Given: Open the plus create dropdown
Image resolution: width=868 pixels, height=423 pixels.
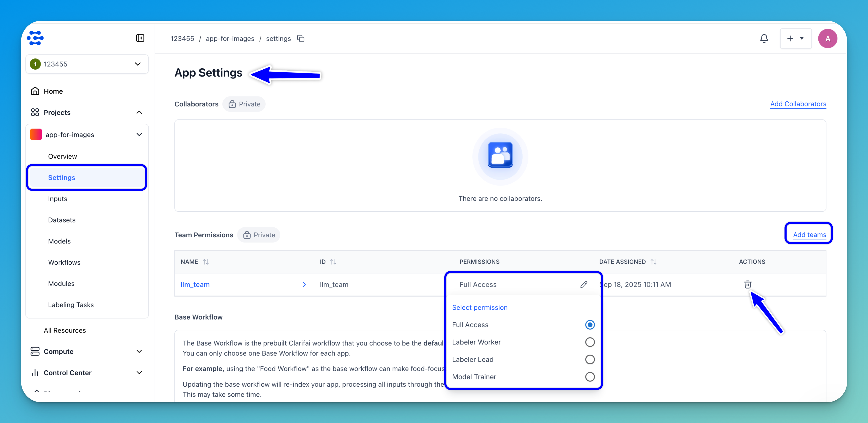Looking at the screenshot, I should click(795, 38).
